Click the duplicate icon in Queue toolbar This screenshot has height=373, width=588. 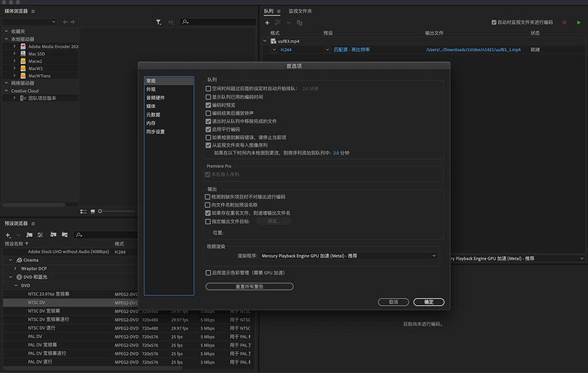tap(299, 23)
